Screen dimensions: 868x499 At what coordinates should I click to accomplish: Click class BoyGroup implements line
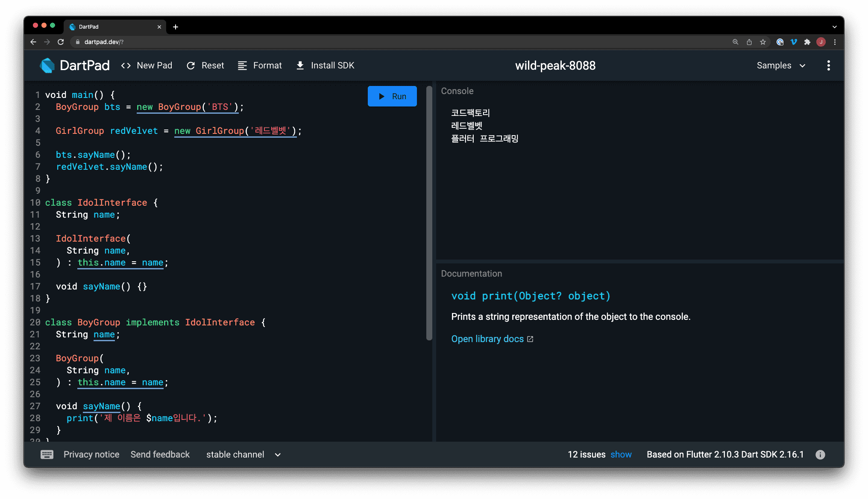tap(155, 322)
